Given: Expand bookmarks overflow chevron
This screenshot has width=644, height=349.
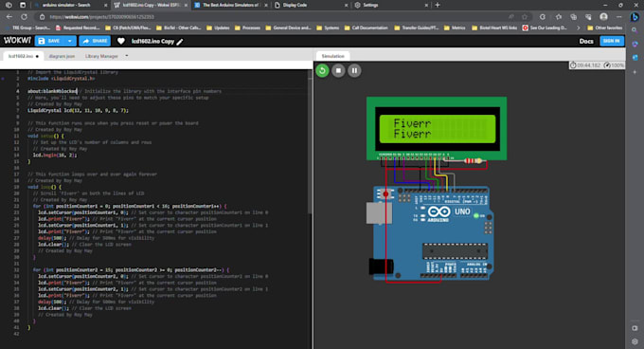Looking at the screenshot, I should [579, 28].
